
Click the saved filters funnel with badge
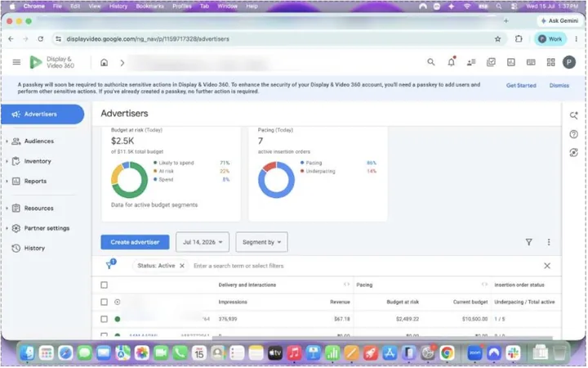click(110, 264)
